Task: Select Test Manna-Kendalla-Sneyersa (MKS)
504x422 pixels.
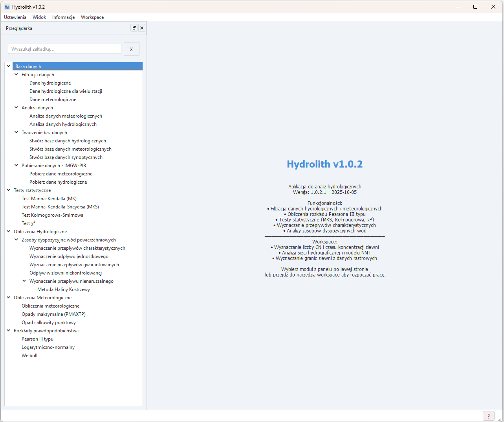Action: [60, 207]
